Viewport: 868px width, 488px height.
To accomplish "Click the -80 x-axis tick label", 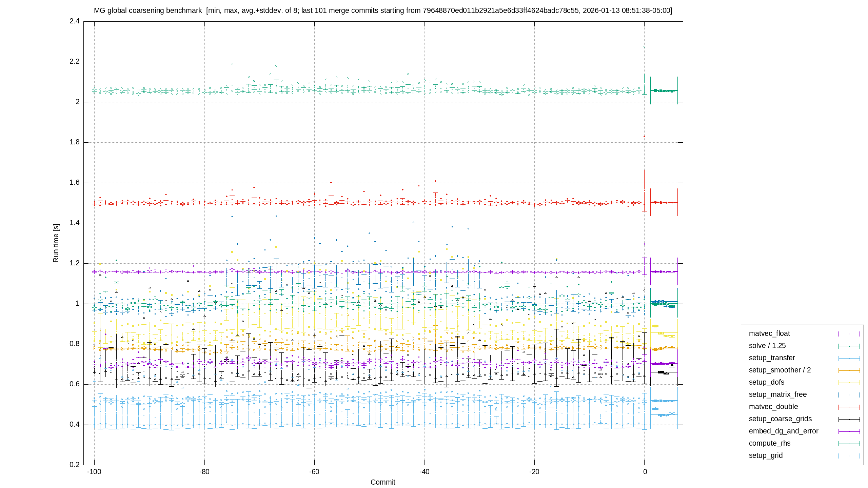I will [204, 472].
